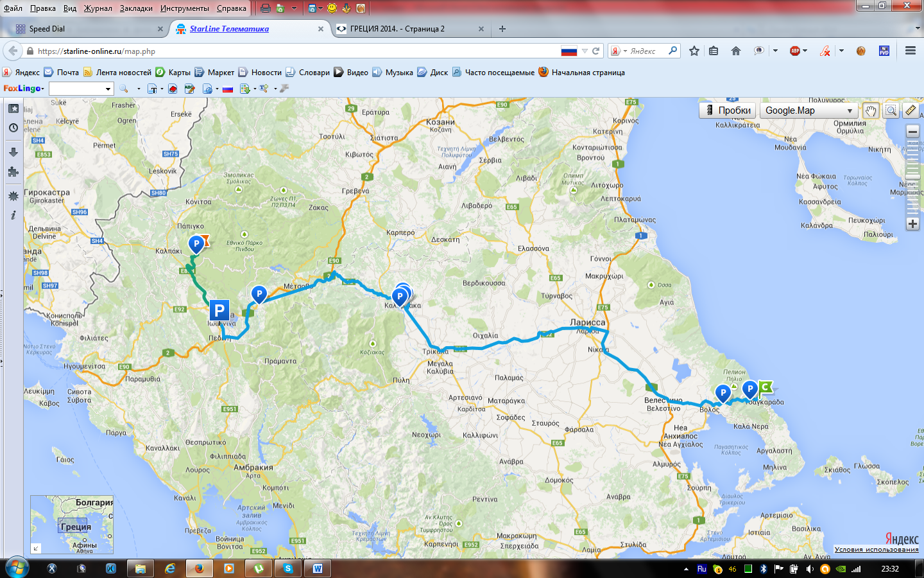Viewport: 924px width, 578px height.
Task: Click the map zoom-out minus button
Action: click(912, 132)
